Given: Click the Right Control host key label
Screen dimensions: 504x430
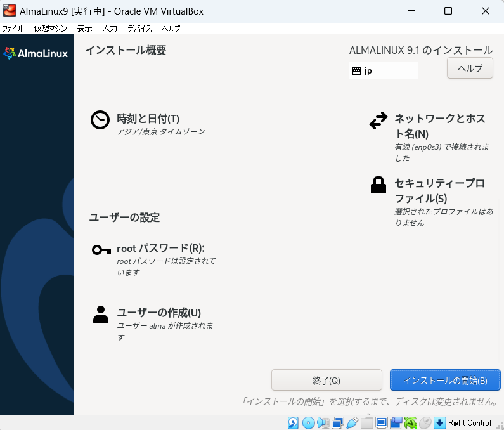Looking at the screenshot, I should pyautogui.click(x=470, y=422).
